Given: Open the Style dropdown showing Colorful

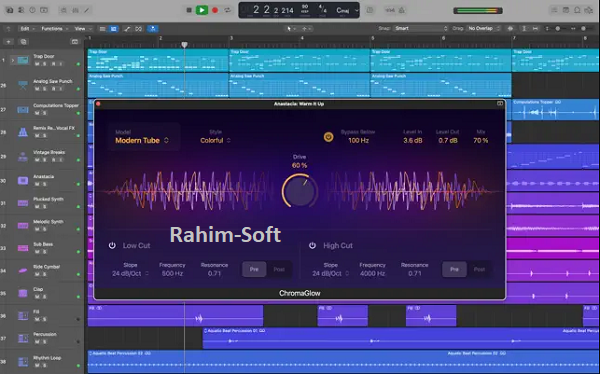Looking at the screenshot, I should (x=215, y=140).
